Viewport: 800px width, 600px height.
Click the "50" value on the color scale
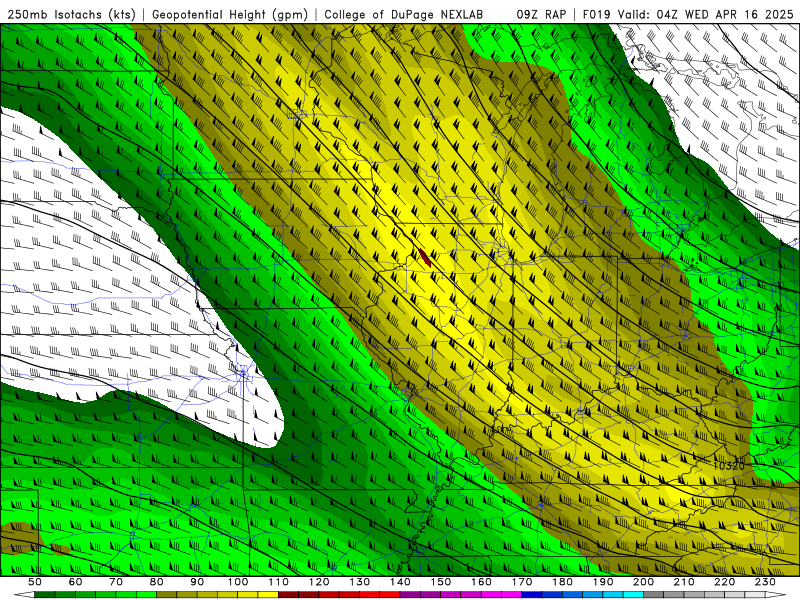tap(35, 582)
